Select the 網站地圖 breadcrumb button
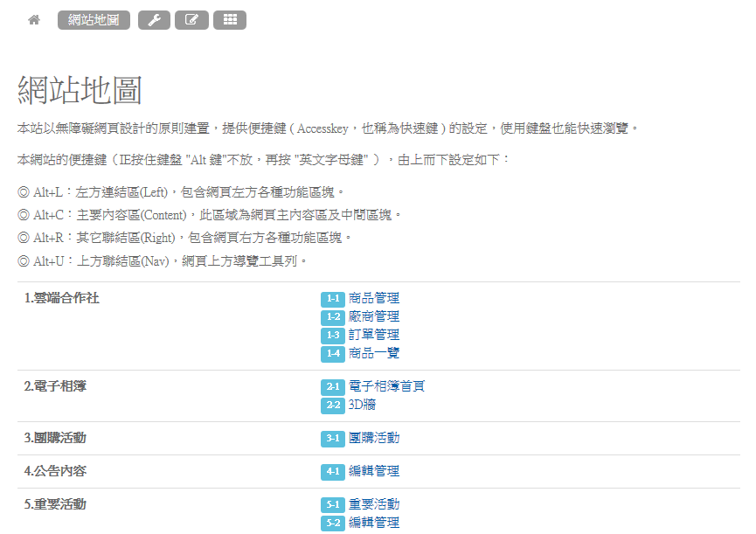The width and height of the screenshot is (756, 534). pos(94,20)
